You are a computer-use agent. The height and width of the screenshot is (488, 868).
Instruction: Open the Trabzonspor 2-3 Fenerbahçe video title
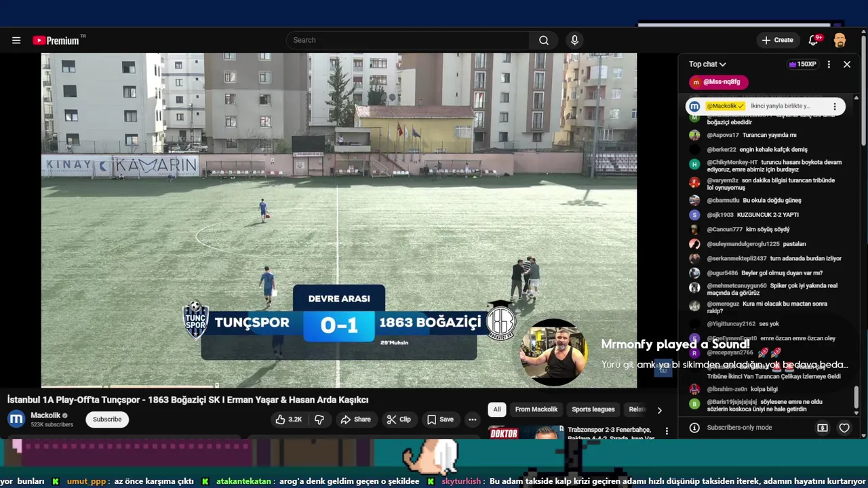[610, 433]
